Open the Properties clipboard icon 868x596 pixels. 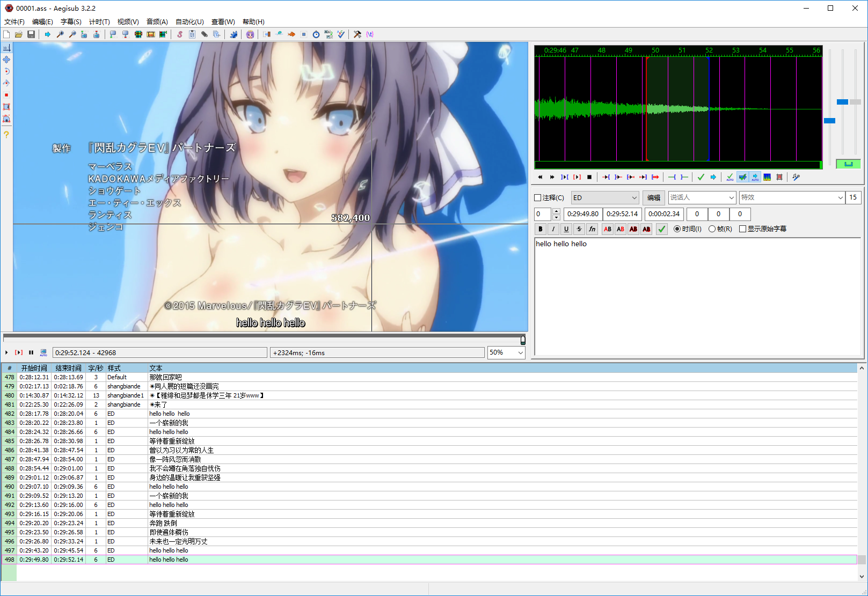coord(192,34)
